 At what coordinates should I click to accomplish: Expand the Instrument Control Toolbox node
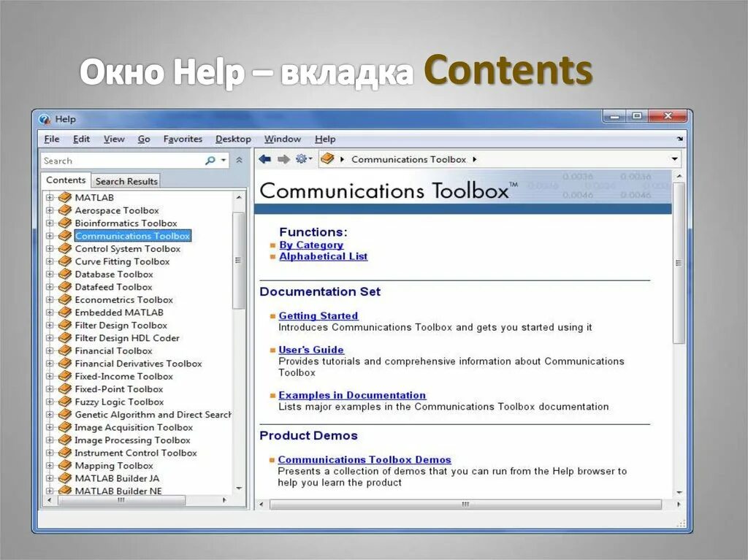[x=50, y=453]
